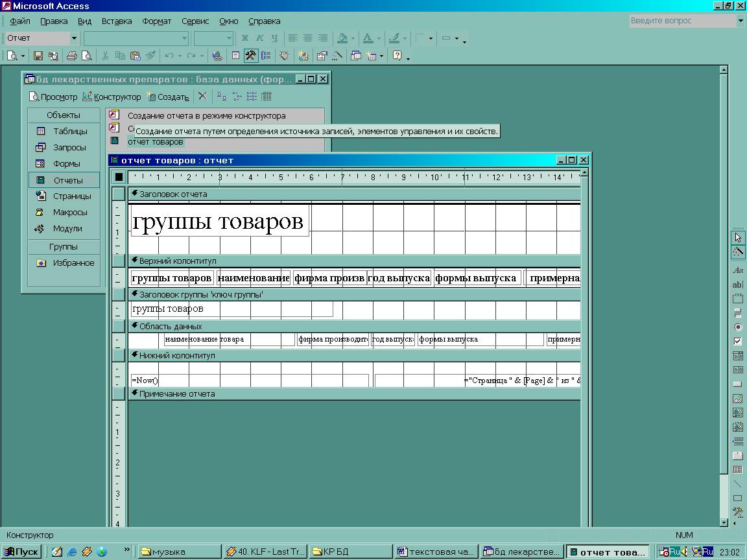Image resolution: width=747 pixels, height=560 pixels.
Task: Click the Help question mark icon
Action: pyautogui.click(x=397, y=56)
